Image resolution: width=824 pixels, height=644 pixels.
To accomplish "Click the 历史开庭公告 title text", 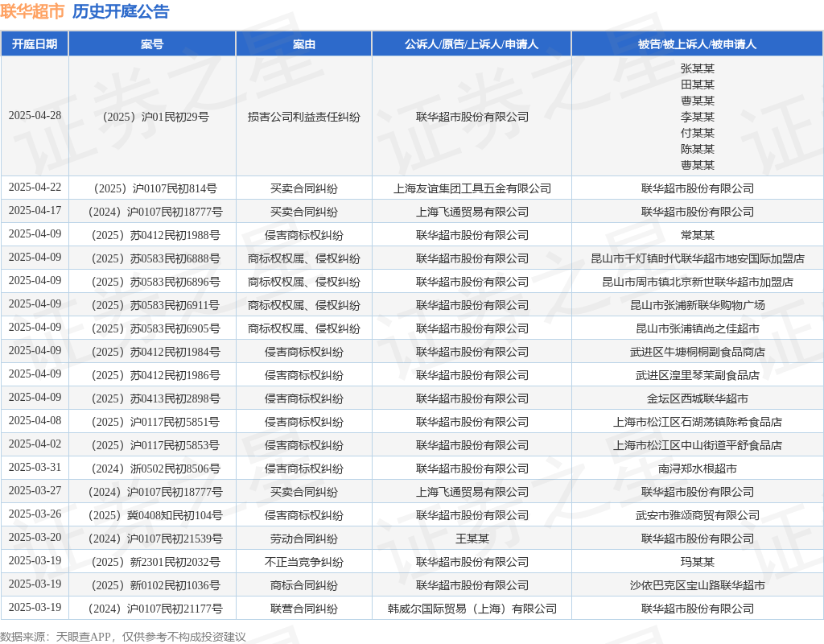I will (x=121, y=11).
